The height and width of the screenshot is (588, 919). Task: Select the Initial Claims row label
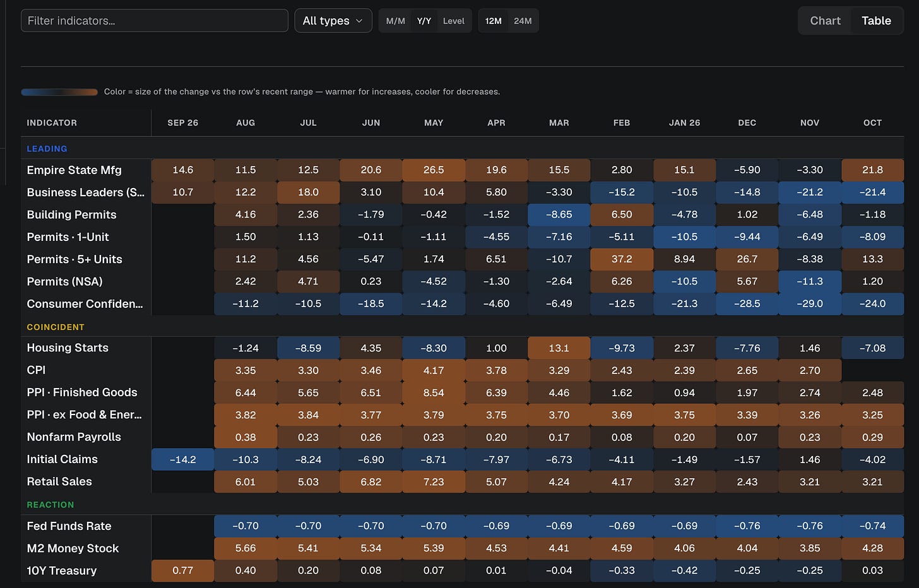[62, 459]
